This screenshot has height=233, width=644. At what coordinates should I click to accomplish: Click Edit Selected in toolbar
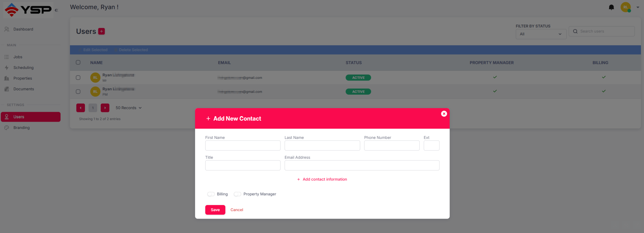tap(93, 50)
